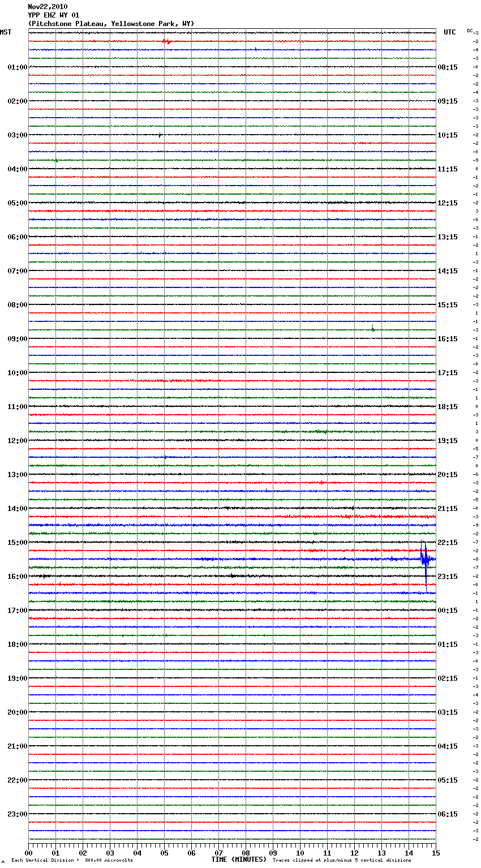
Task: Select the 06:00 MST time label
Action: pos(17,237)
